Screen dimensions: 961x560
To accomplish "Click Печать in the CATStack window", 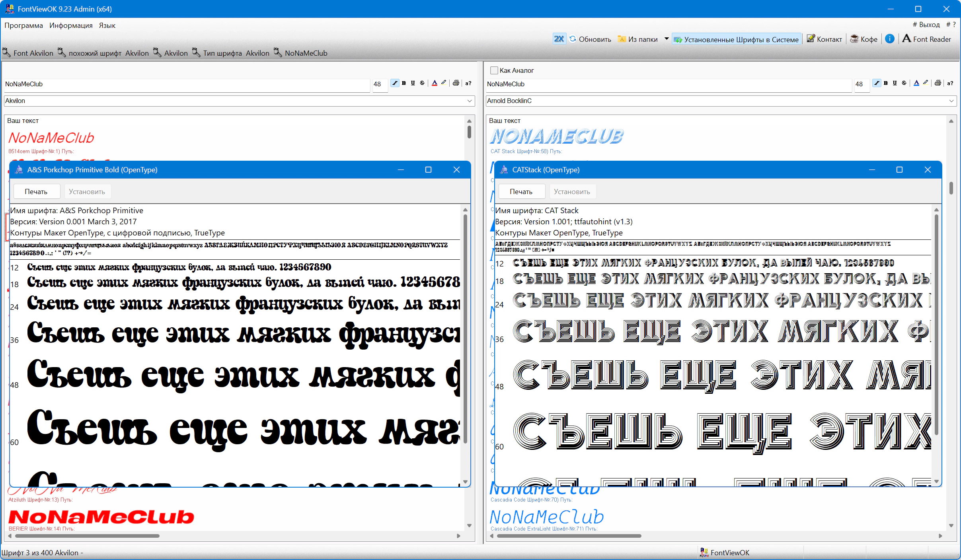I will pyautogui.click(x=521, y=192).
